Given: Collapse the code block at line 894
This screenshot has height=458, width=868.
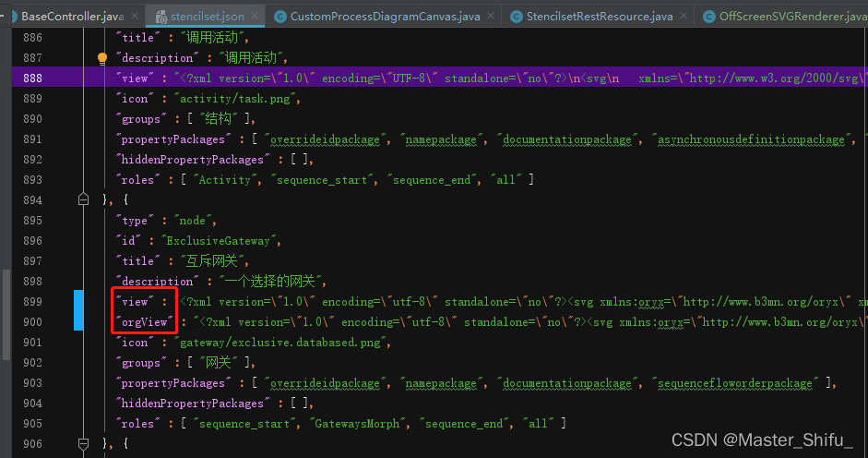Looking at the screenshot, I should pos(84,199).
